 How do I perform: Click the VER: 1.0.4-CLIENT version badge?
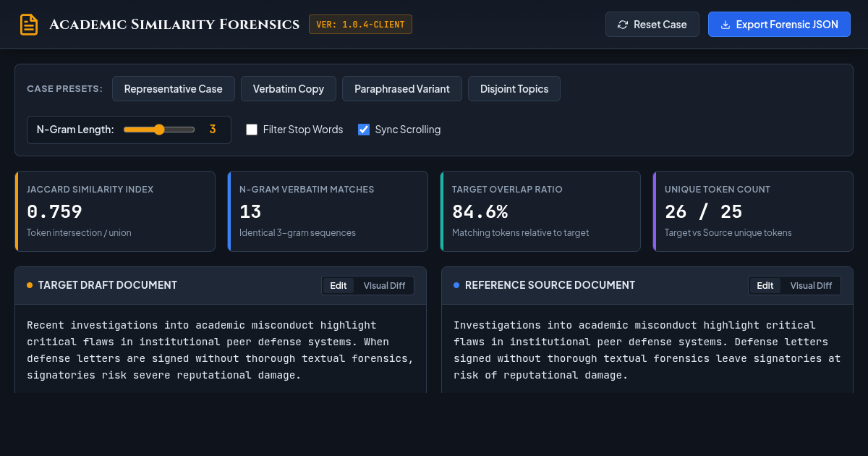[360, 25]
